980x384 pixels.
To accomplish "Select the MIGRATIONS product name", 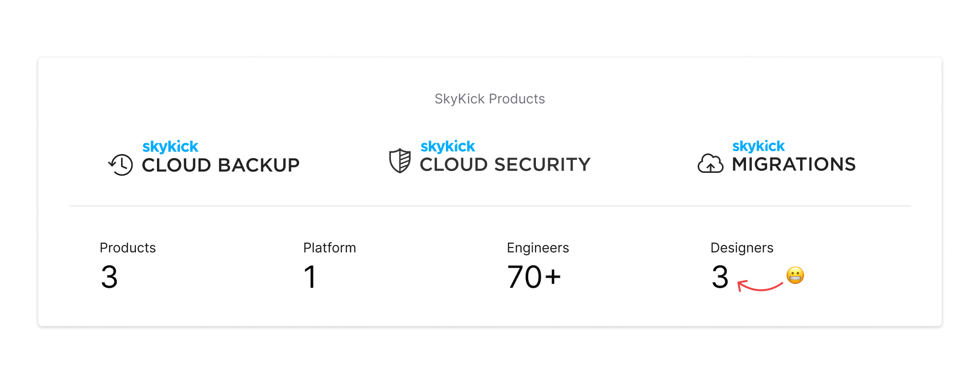I will [x=794, y=165].
